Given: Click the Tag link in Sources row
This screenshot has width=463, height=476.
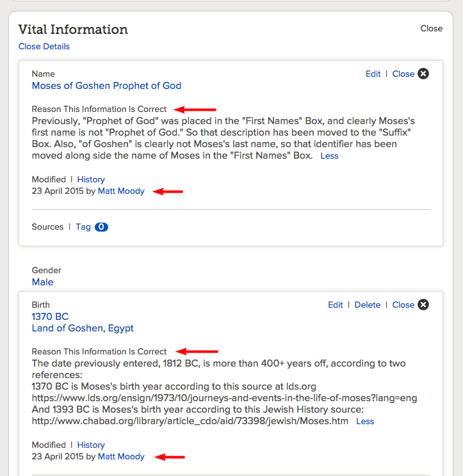Looking at the screenshot, I should pos(83,226).
